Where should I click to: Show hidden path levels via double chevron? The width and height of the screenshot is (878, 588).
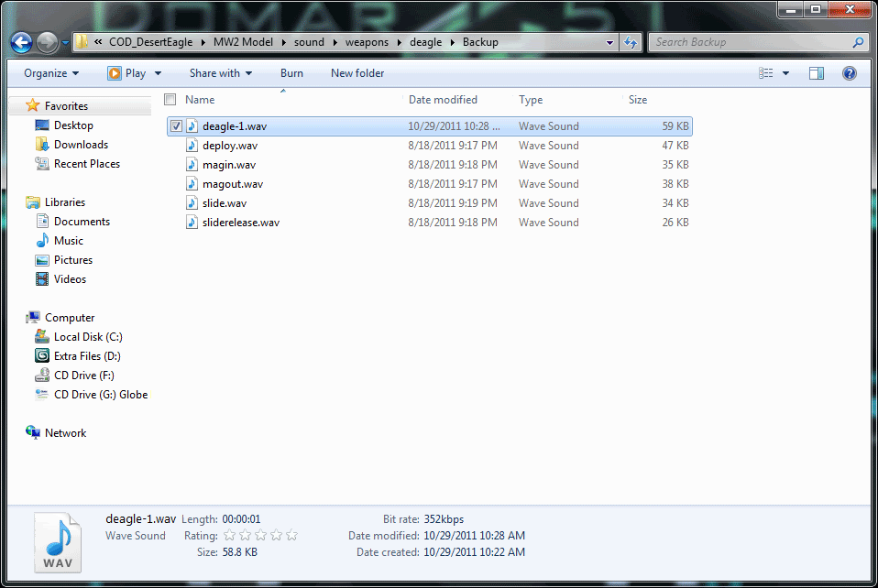click(x=98, y=42)
